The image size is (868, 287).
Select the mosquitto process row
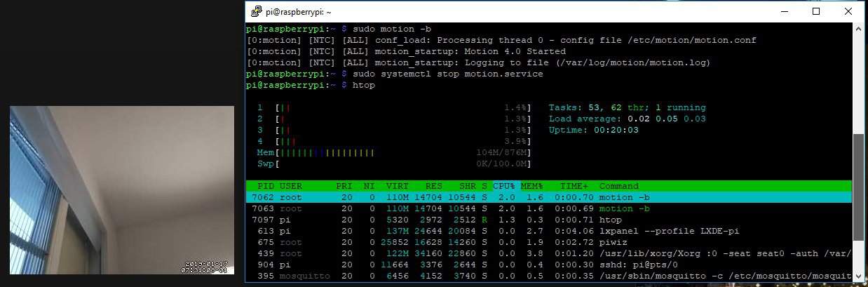548,276
